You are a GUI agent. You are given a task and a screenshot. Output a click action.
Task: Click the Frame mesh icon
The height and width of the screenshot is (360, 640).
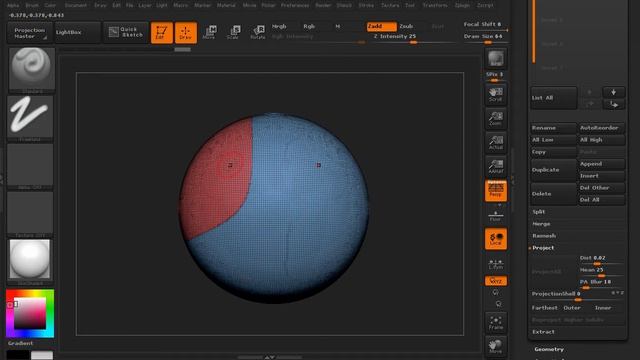pyautogui.click(x=496, y=322)
